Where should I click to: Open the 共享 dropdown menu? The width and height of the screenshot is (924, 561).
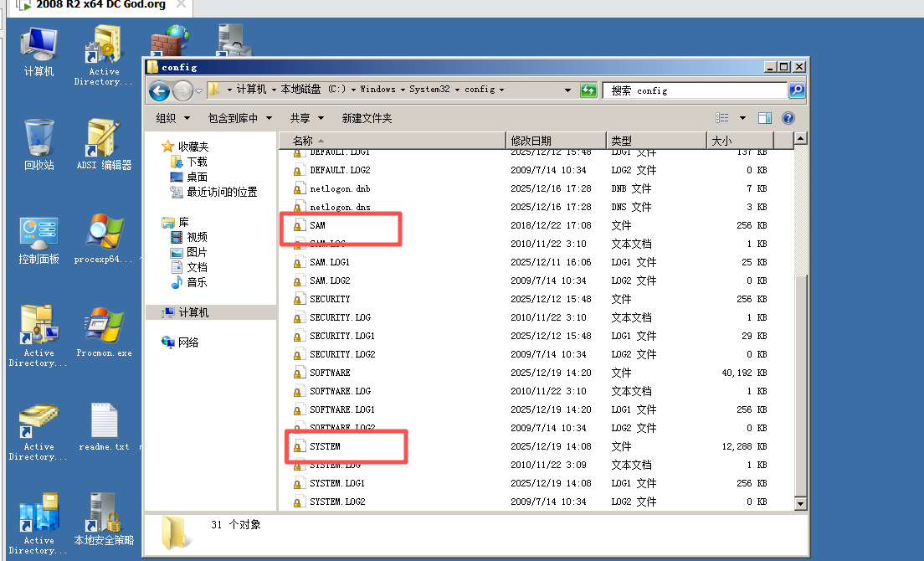[306, 118]
